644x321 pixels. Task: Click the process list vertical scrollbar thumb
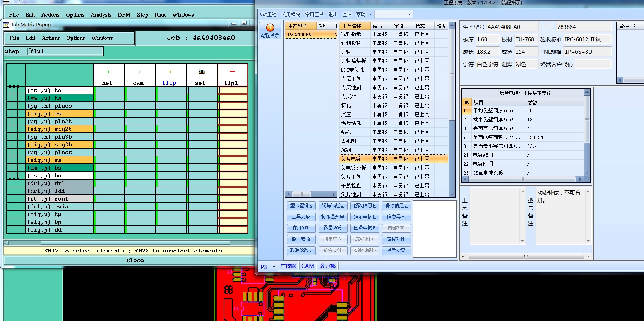click(452, 75)
